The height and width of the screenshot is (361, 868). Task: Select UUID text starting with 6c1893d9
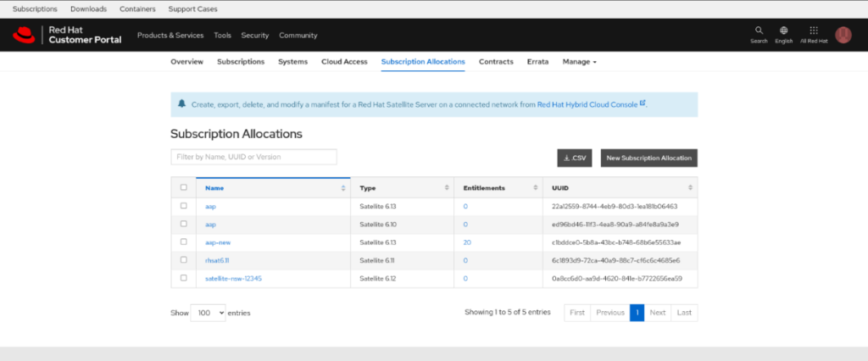tap(615, 260)
